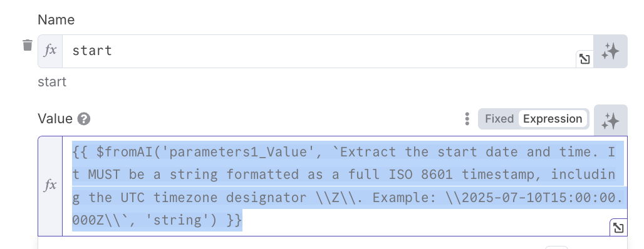
Task: Click the start preview text below Name
Action: [x=52, y=82]
